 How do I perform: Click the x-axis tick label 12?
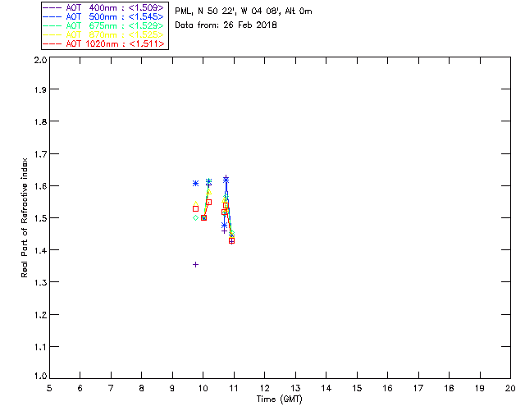(x=264, y=388)
